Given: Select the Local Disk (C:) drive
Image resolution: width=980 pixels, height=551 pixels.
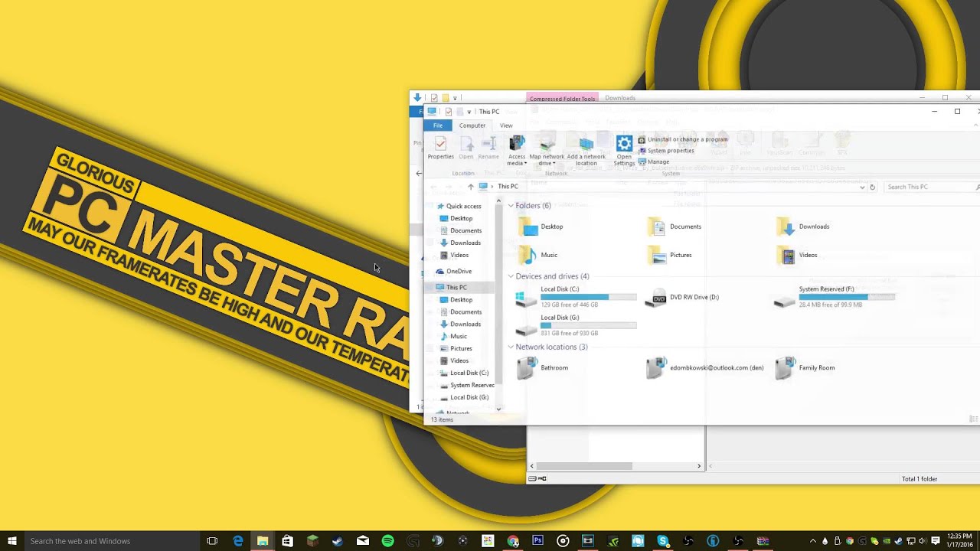Looking at the screenshot, I should pyautogui.click(x=576, y=297).
